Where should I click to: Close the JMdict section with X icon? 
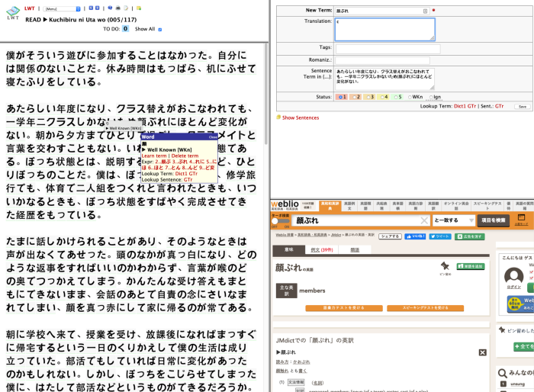(483, 352)
